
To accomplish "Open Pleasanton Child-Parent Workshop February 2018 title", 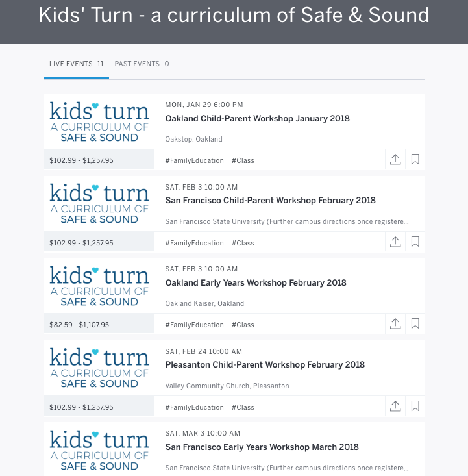I will pyautogui.click(x=265, y=365).
